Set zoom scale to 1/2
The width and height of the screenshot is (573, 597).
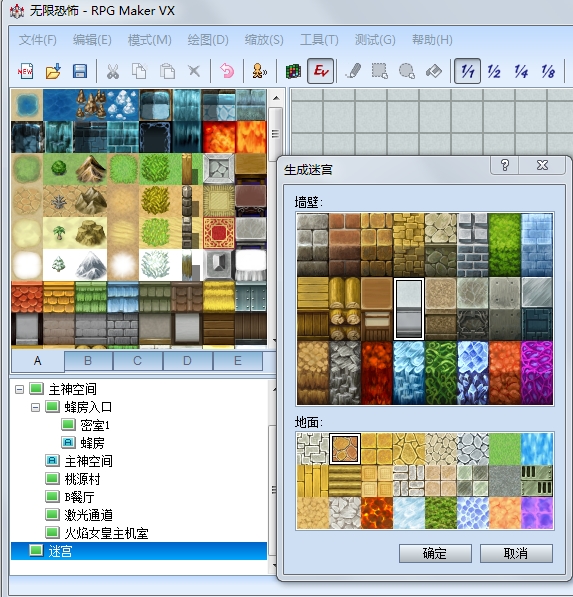pyautogui.click(x=494, y=71)
